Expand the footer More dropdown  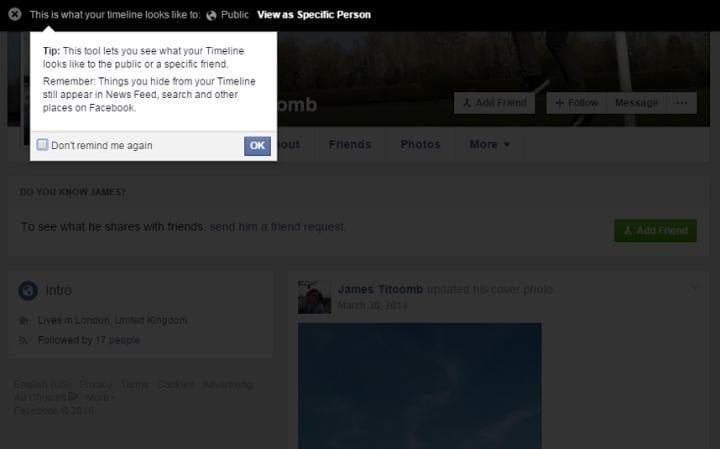coord(100,397)
